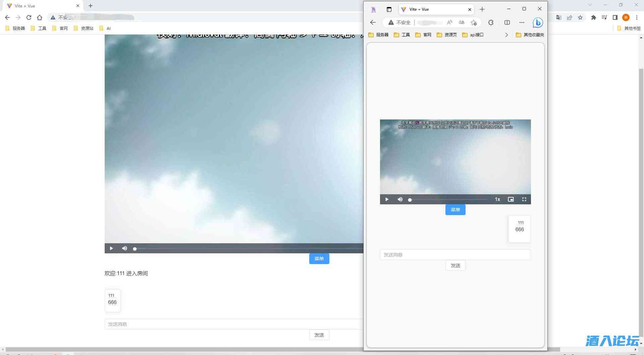Toggle Edge split screen icon
This screenshot has width=644, height=355.
coord(507,22)
